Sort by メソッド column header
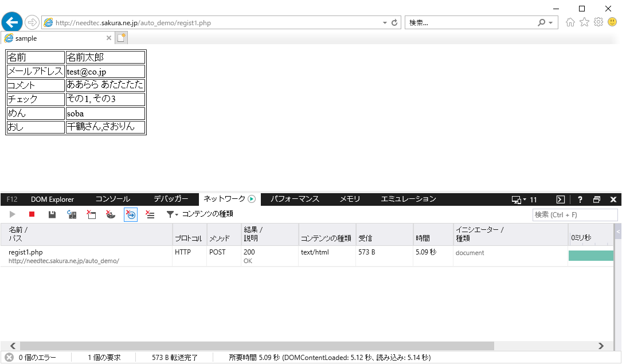Image resolution: width=622 pixels, height=364 pixels. pos(224,234)
